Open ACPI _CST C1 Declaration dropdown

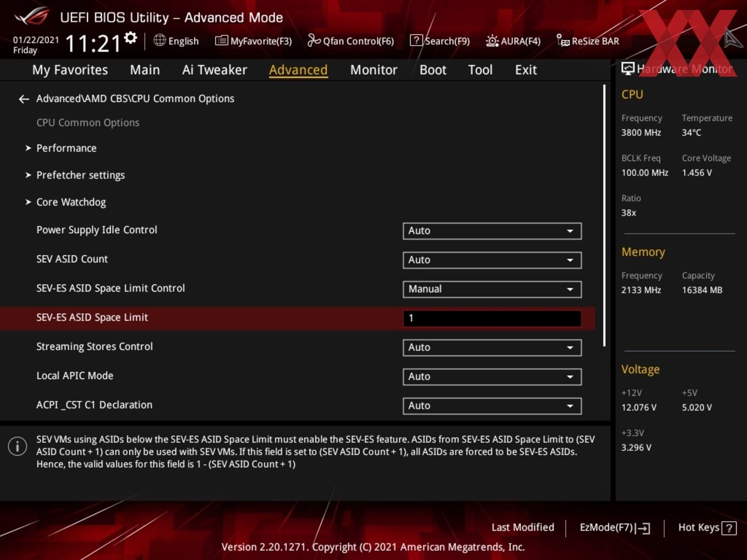(x=492, y=406)
